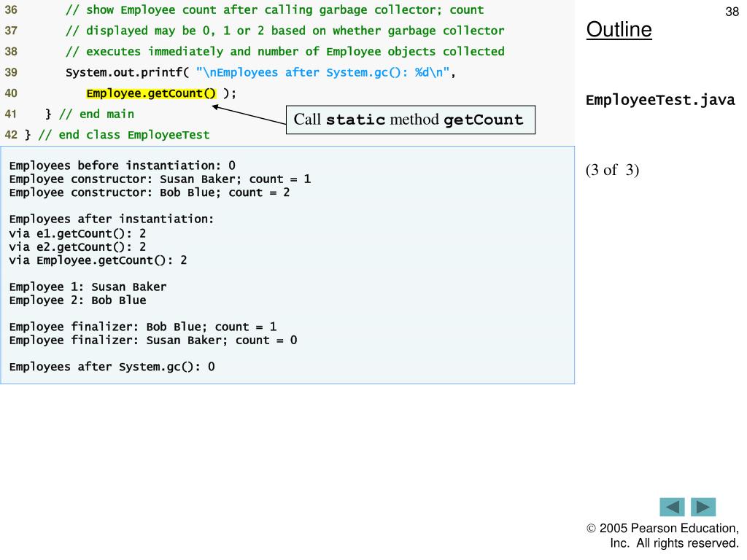Advance with the next slide arrow

[x=703, y=507]
